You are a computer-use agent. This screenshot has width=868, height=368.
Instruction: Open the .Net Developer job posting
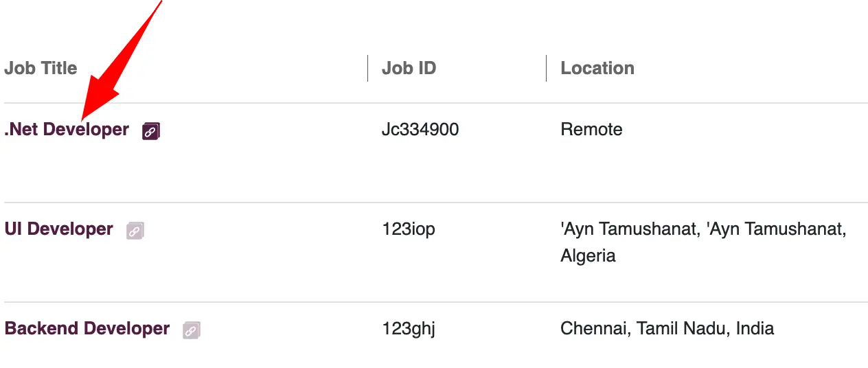click(67, 129)
